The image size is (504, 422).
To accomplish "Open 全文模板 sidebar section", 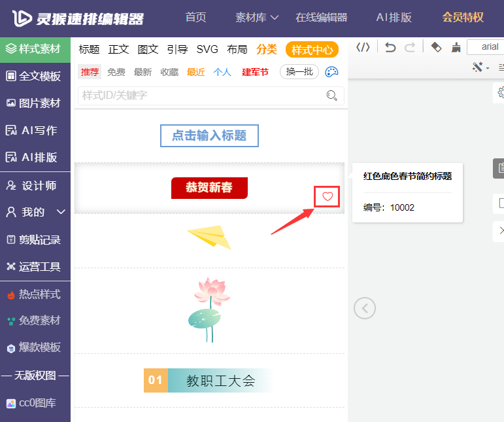I will click(35, 77).
